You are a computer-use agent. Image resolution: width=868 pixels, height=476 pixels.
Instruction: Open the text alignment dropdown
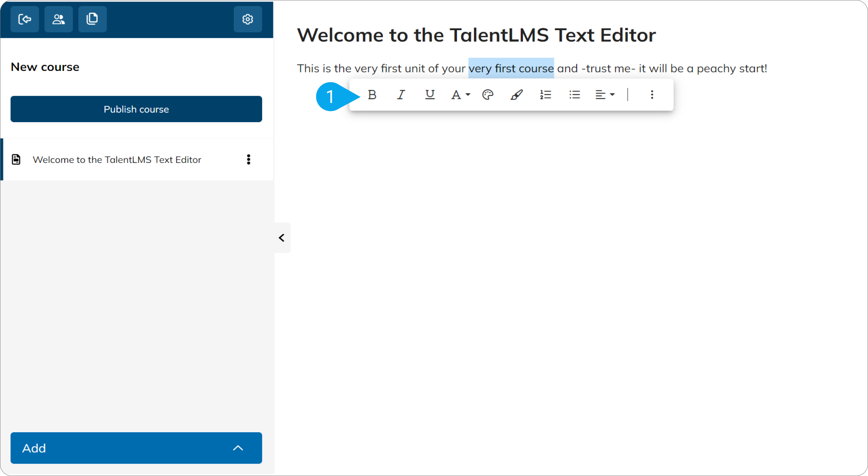point(604,94)
